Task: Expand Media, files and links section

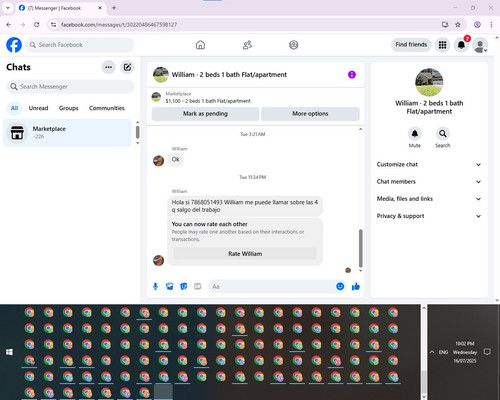Action: [429, 199]
